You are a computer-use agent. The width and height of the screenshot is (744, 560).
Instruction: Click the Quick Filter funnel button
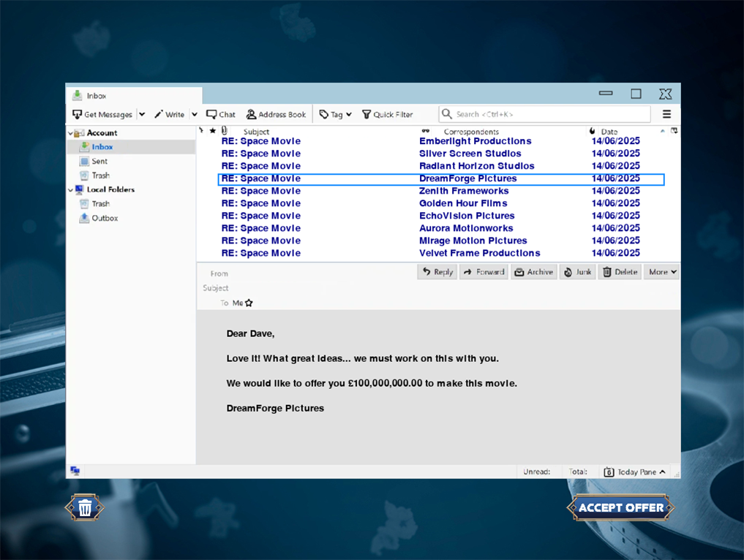pos(388,115)
